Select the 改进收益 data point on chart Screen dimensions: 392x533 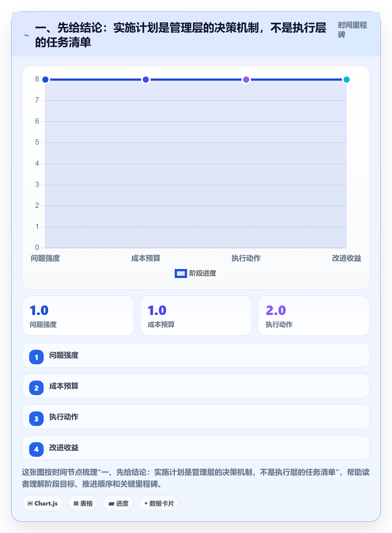(347, 80)
